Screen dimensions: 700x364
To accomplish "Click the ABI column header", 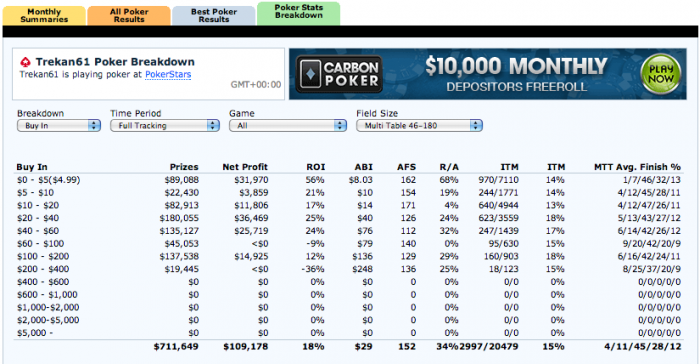I will click(x=364, y=167).
